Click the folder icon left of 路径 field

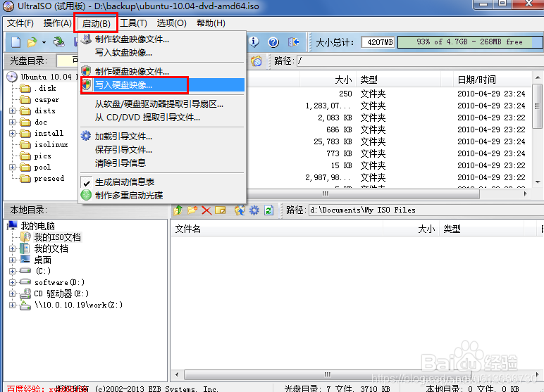[256, 61]
